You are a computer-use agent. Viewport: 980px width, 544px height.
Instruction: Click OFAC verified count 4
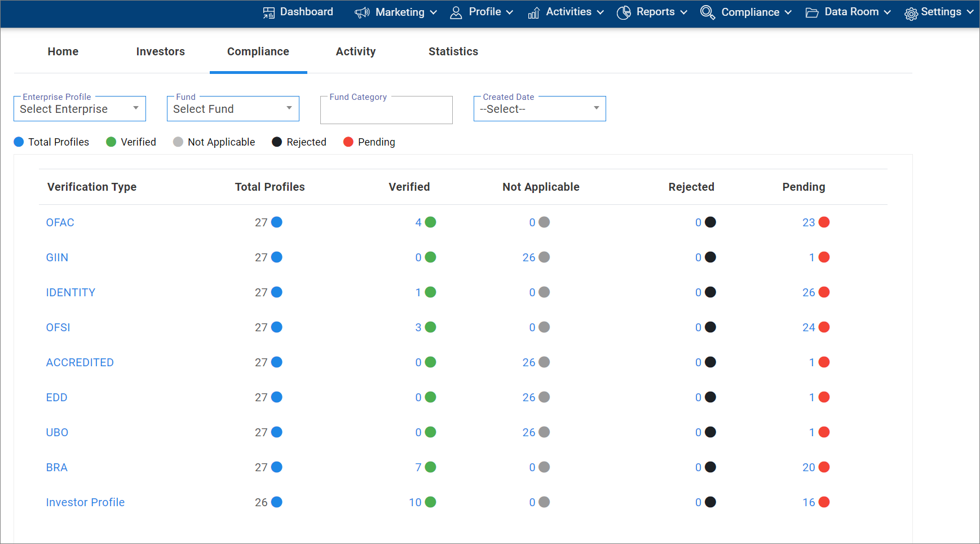pyautogui.click(x=418, y=222)
